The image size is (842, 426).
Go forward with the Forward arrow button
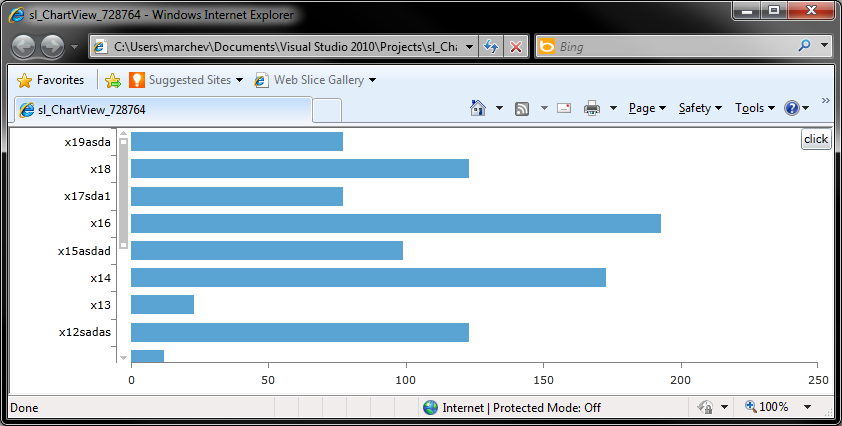[53, 47]
